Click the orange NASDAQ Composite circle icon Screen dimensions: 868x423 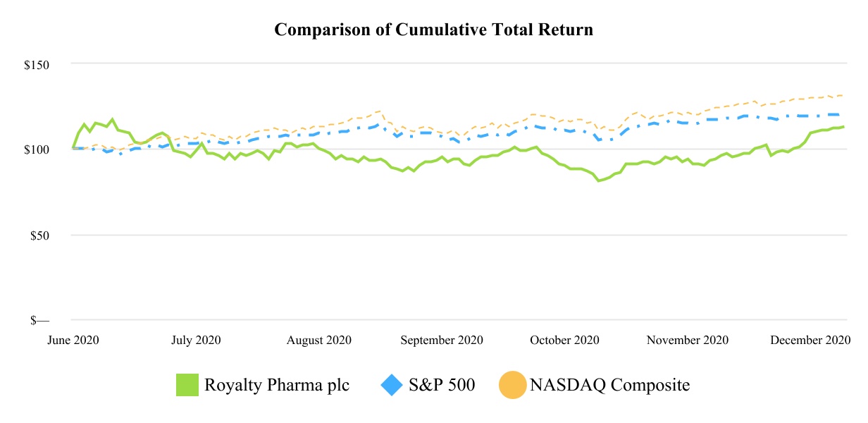(x=512, y=385)
